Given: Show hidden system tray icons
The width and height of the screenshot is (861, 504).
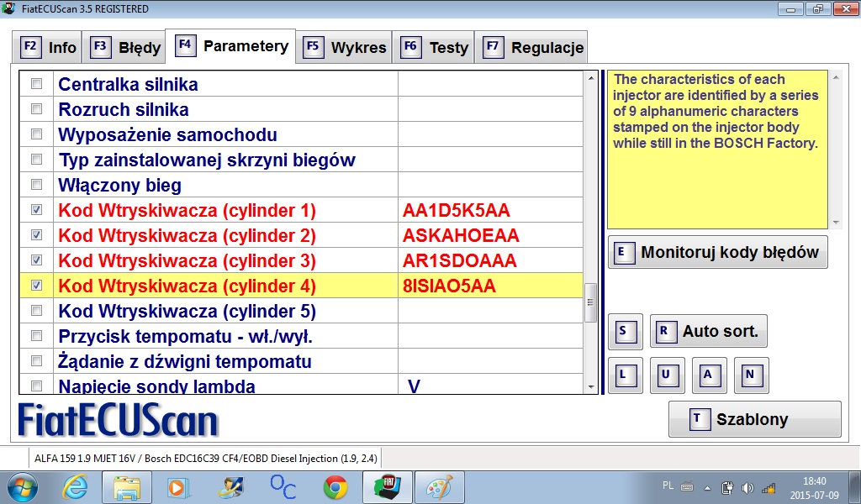Looking at the screenshot, I should click(x=707, y=487).
